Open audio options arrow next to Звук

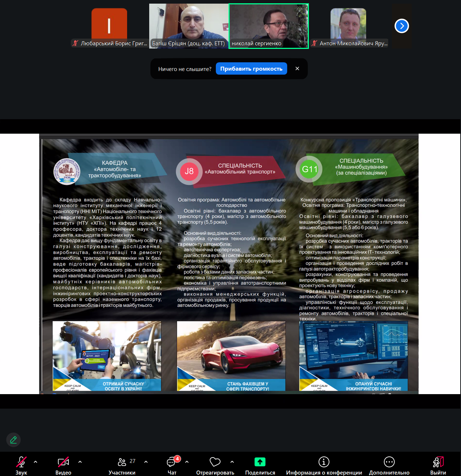(x=35, y=462)
